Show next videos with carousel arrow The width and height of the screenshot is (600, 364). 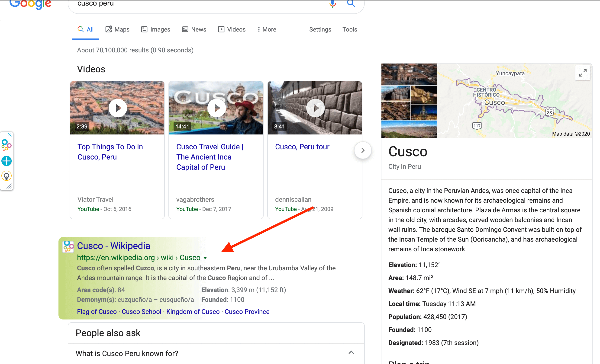pyautogui.click(x=363, y=150)
